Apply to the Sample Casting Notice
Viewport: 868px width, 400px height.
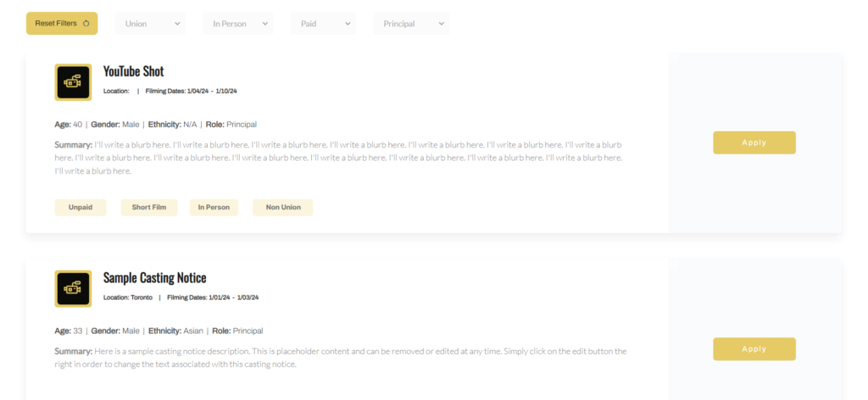[754, 349]
